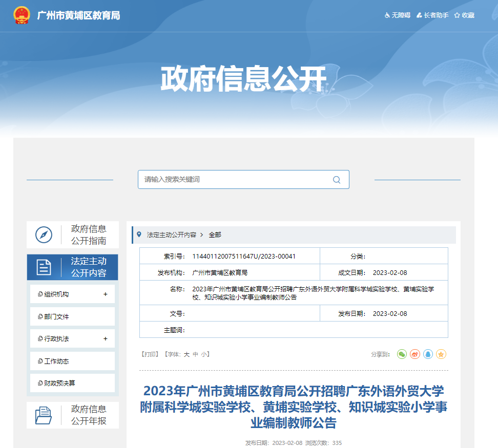Share to QQ blue bell icon
Viewport: 498px width, 448px height.
[x=428, y=354]
